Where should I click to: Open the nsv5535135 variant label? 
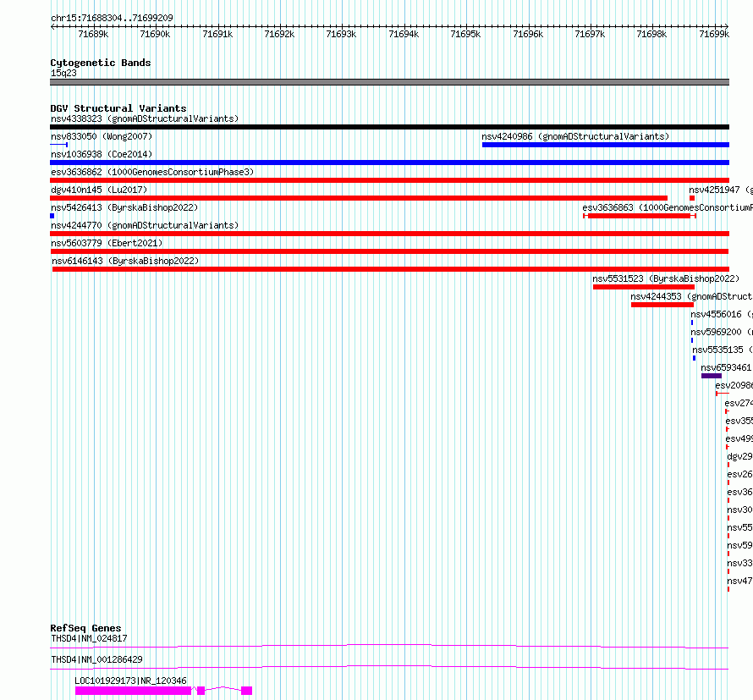[723, 350]
